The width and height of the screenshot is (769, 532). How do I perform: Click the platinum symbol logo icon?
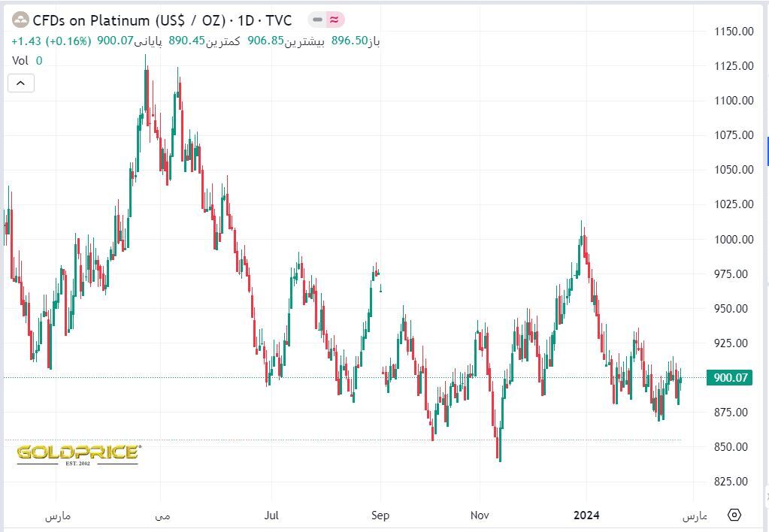pyautogui.click(x=20, y=20)
